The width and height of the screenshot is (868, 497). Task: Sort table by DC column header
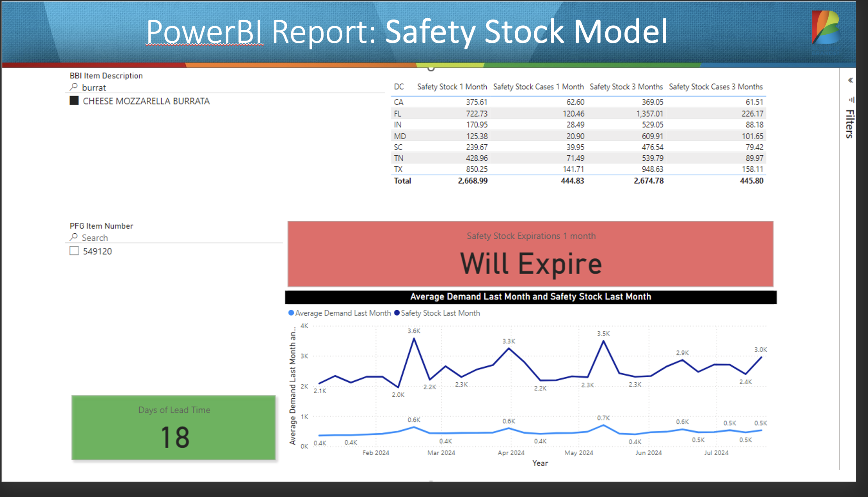[x=399, y=87]
